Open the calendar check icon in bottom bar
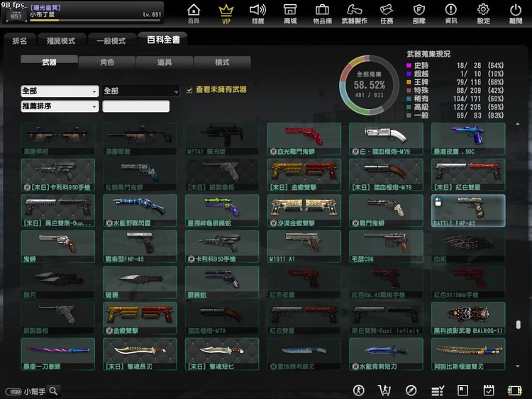The height and width of the screenshot is (399, 532). [489, 390]
